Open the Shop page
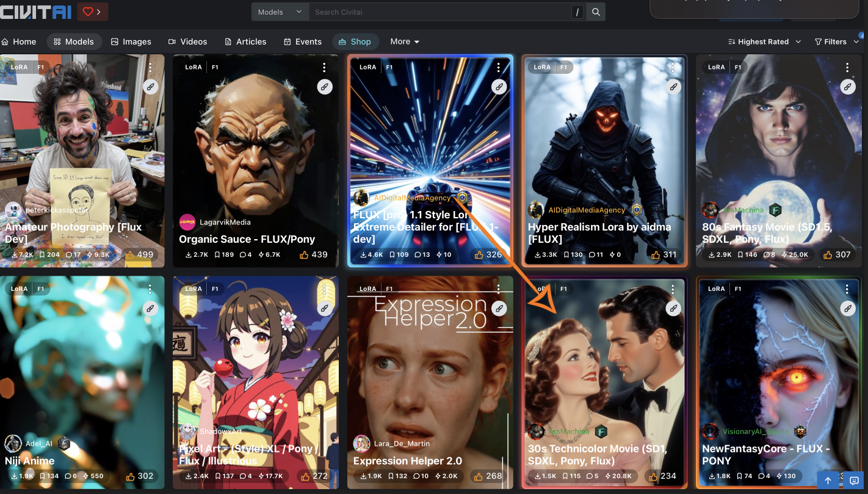Screen dimensions: 868x494 [355, 41]
